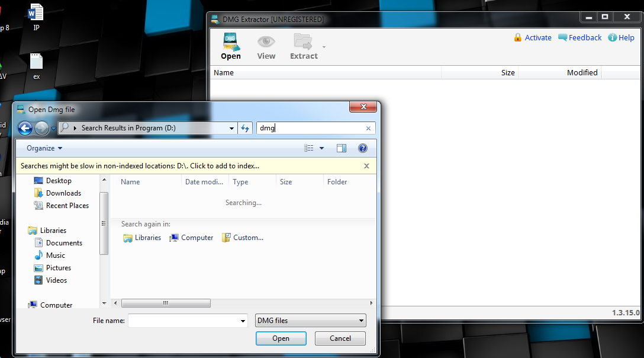
Task: Click the horizontal scrollbar left arrow
Action: (x=115, y=303)
